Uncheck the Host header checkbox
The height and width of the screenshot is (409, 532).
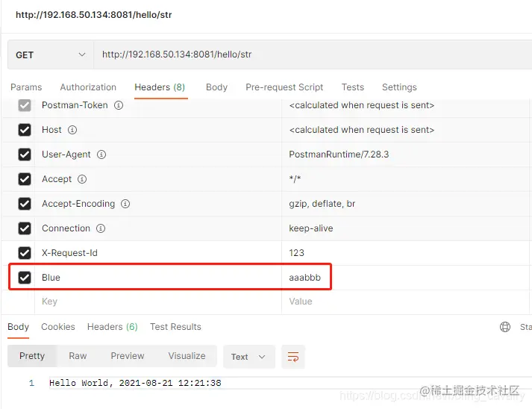click(x=25, y=130)
